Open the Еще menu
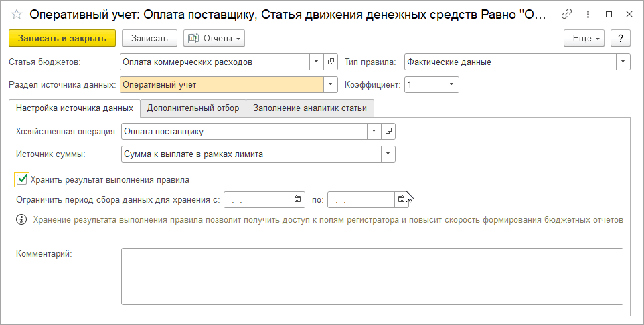Screen dimensions: 644x325 [584, 39]
